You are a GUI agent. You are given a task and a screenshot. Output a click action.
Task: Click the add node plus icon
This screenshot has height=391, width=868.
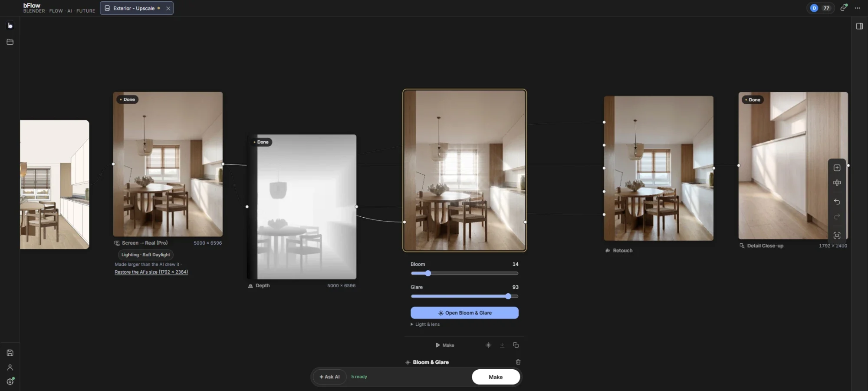[837, 168]
